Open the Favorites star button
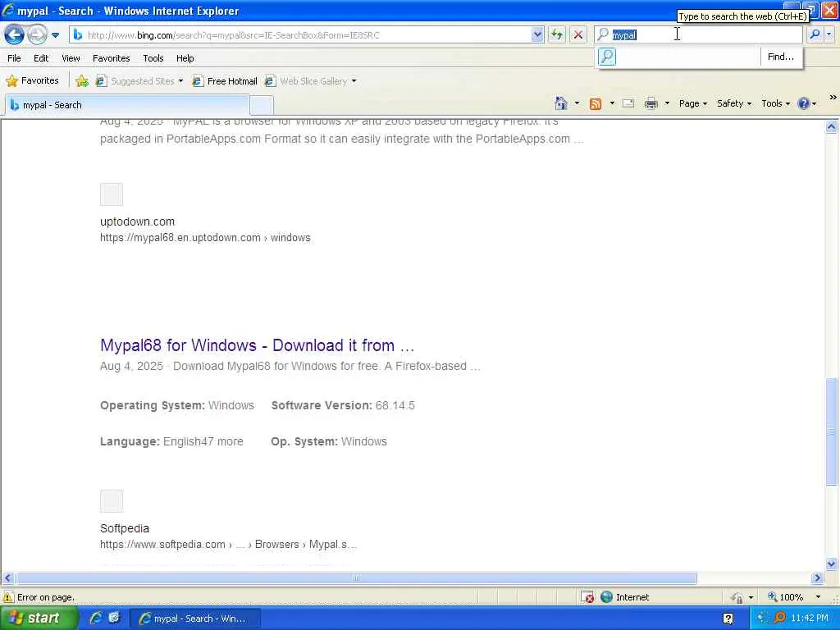 click(32, 81)
